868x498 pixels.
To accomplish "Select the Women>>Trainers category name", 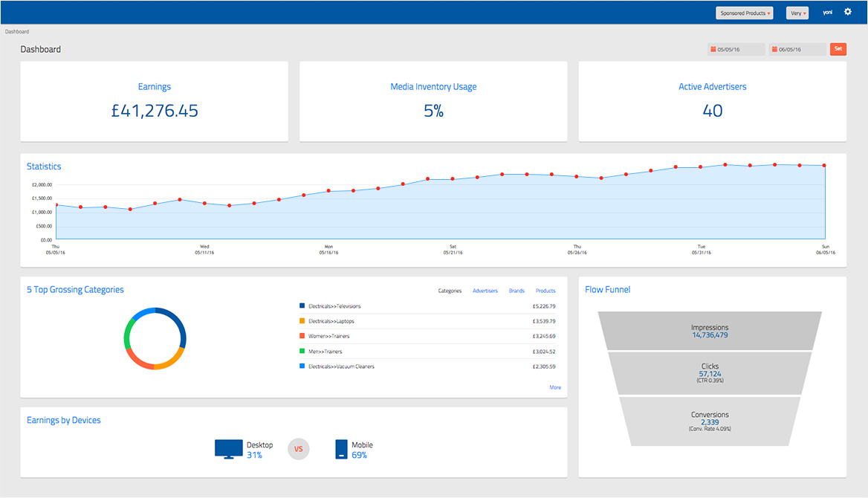I will (x=328, y=336).
